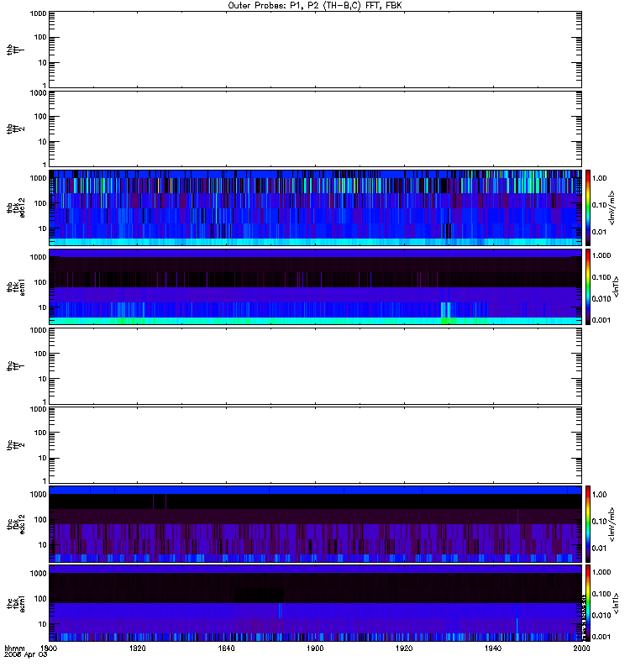The height and width of the screenshot is (672, 630).
Task: Click the "2008 Apr 03" date label
Action: 25,654
